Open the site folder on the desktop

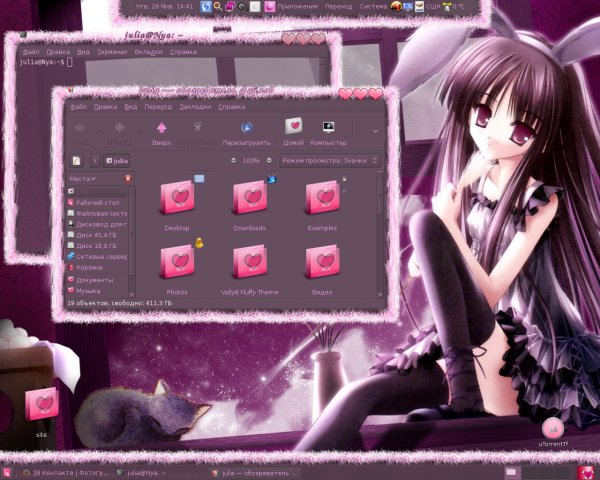pos(42,403)
